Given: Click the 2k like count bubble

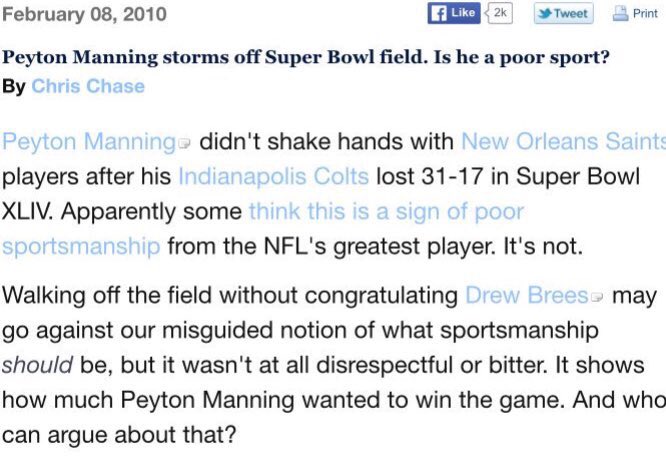Looking at the screenshot, I should click(x=501, y=14).
